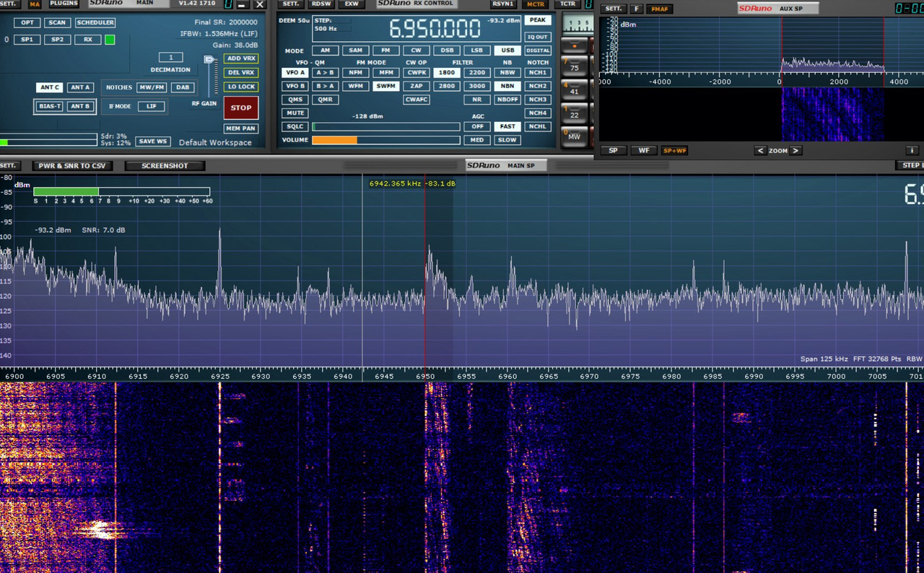Open the RDSW window tab
The height and width of the screenshot is (573, 924).
click(321, 4)
